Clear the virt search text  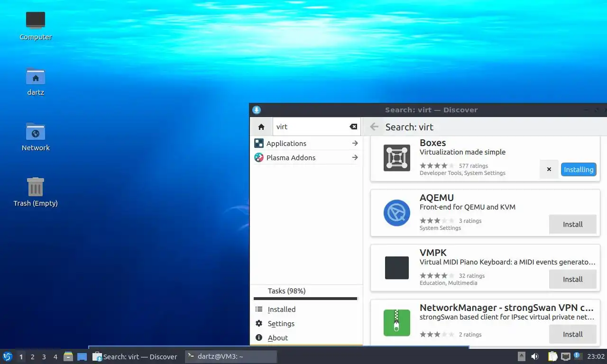(353, 127)
